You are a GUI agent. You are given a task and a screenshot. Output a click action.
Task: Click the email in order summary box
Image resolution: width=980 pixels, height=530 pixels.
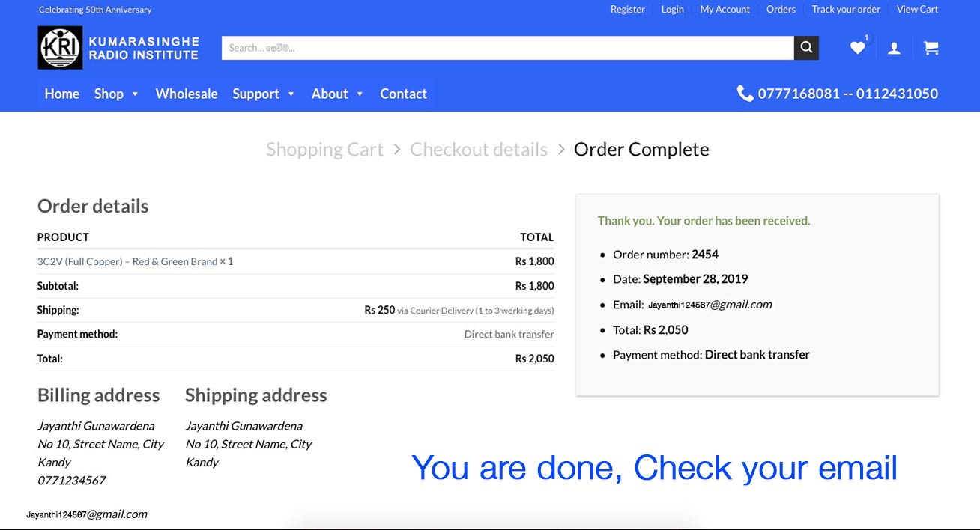point(710,305)
